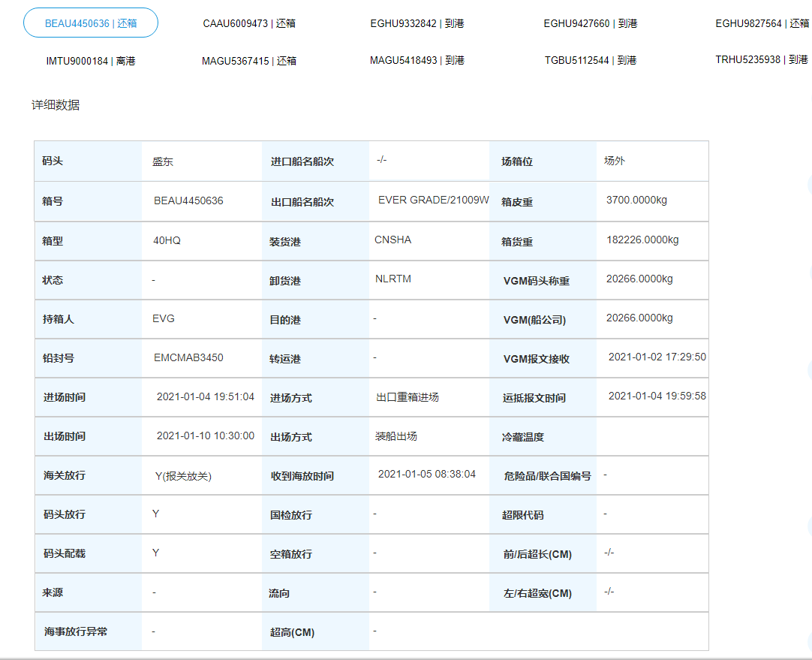Click the 详细数据 section heading
The image size is (812, 660).
tap(56, 104)
